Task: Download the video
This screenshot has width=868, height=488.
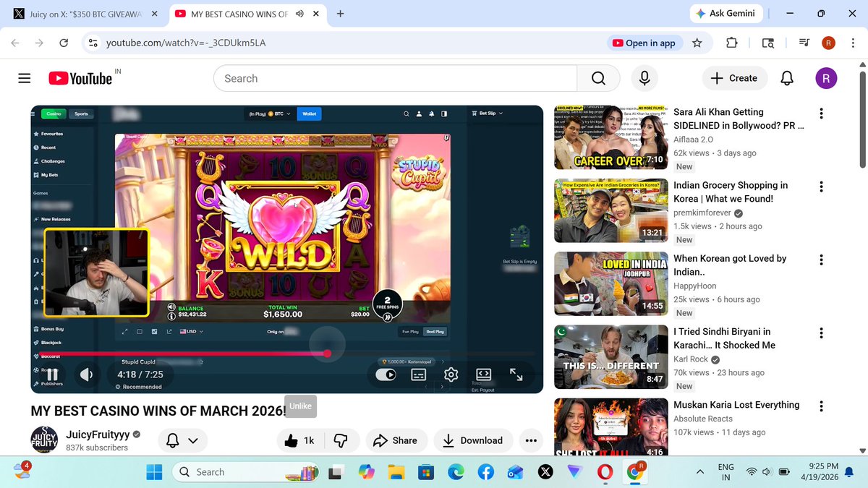Action: pyautogui.click(x=472, y=440)
